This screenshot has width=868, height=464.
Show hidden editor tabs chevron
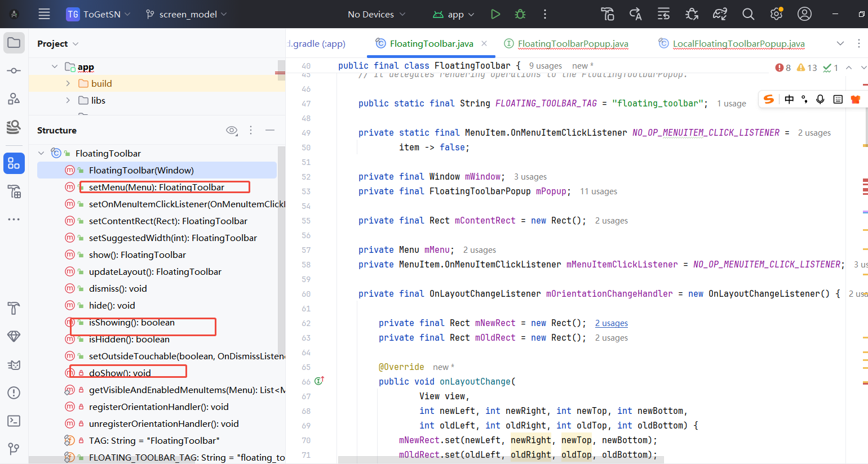click(840, 43)
